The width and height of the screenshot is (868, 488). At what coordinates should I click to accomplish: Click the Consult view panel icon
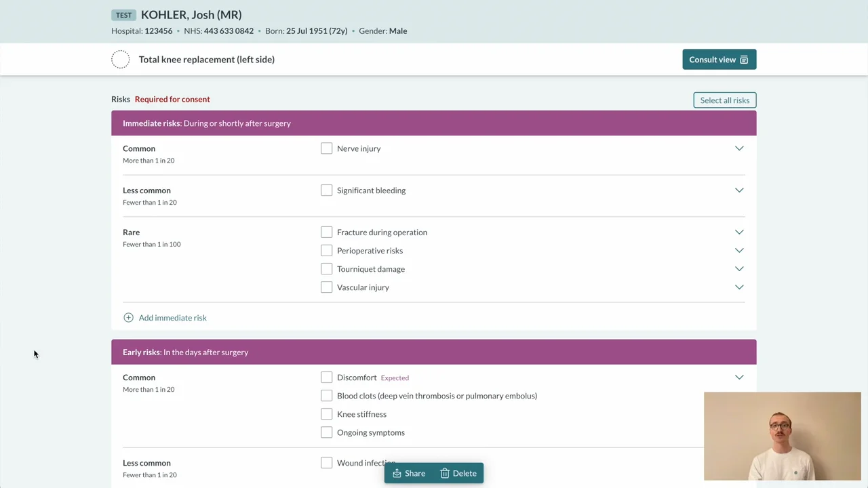tap(744, 60)
